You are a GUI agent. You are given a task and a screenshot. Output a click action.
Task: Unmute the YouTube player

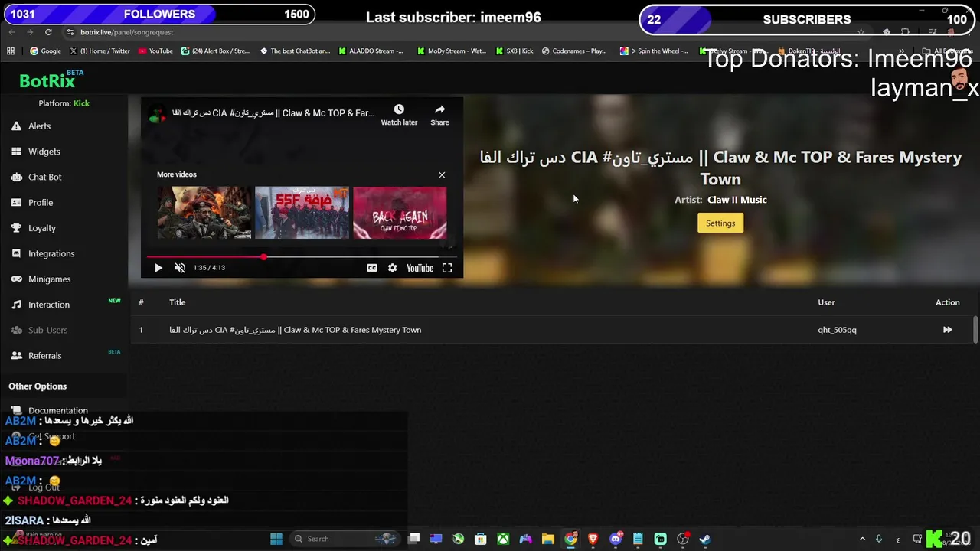[180, 268]
